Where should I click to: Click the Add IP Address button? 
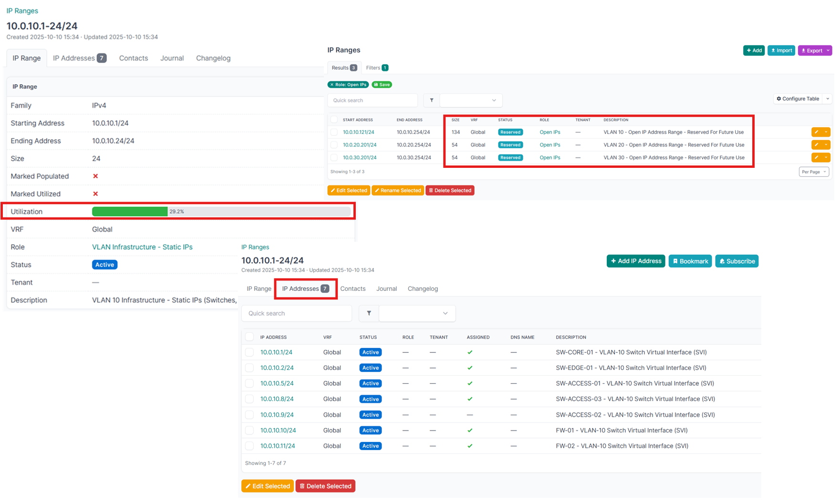[635, 261]
